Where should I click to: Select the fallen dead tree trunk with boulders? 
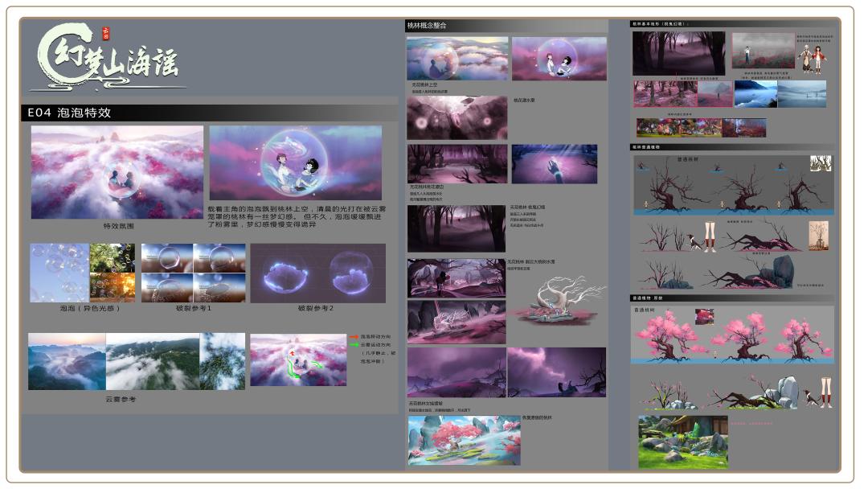click(x=750, y=272)
